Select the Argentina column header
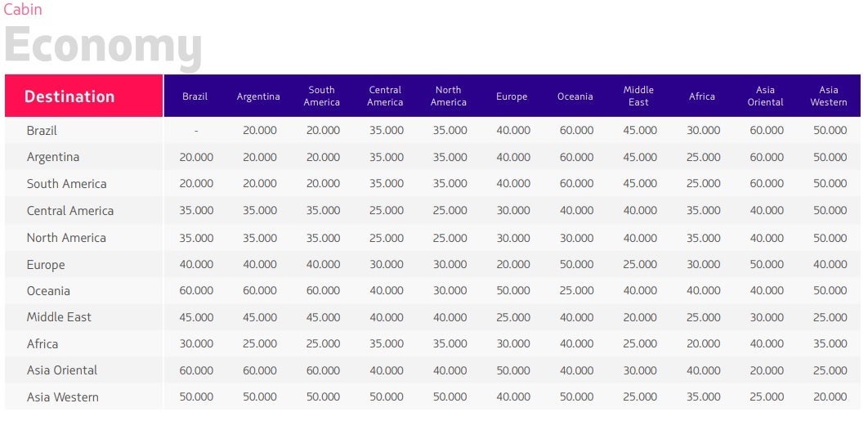 (x=258, y=96)
